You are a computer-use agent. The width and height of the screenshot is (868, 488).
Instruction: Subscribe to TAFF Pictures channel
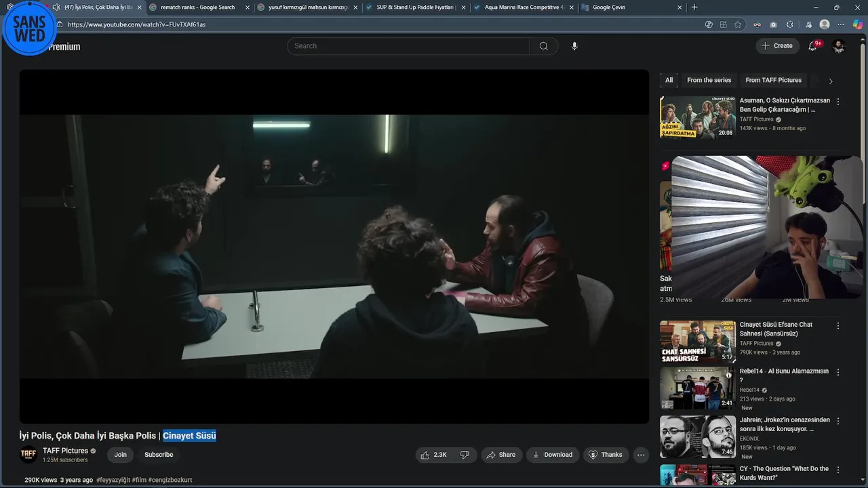click(159, 455)
